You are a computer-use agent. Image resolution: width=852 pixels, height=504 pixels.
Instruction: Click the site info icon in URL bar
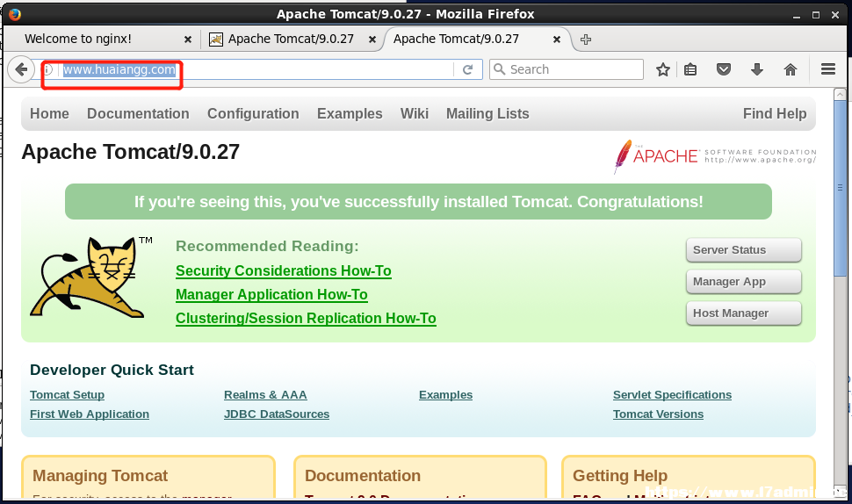pyautogui.click(x=47, y=69)
